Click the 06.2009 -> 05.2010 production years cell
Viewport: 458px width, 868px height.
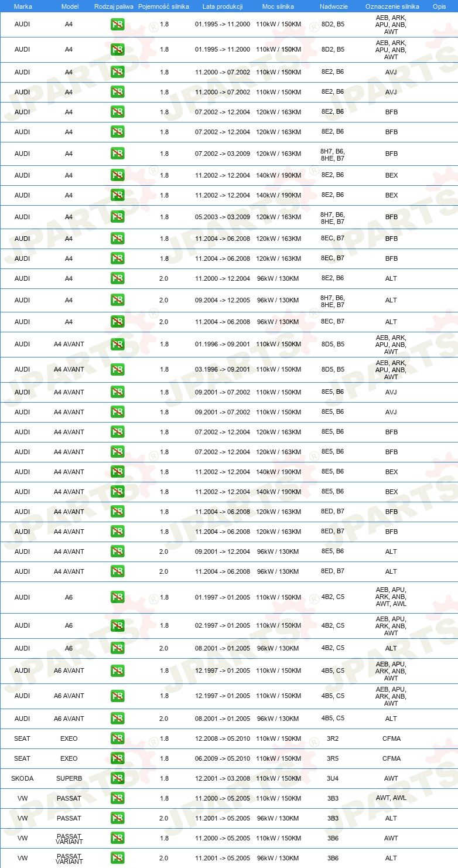223,758
